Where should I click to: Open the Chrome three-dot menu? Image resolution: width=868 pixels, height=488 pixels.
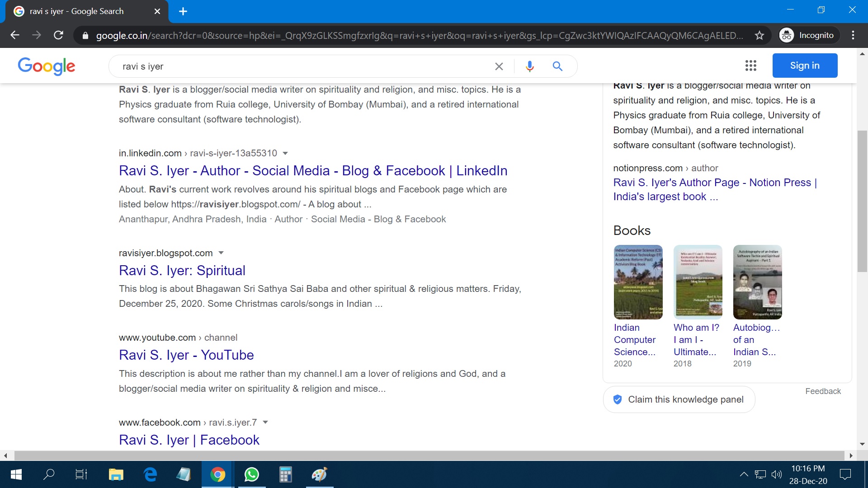[853, 35]
